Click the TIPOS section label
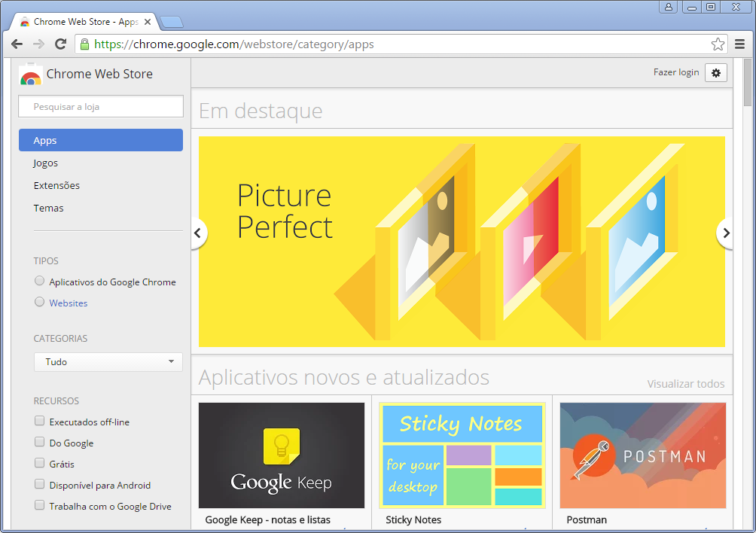 click(x=46, y=260)
